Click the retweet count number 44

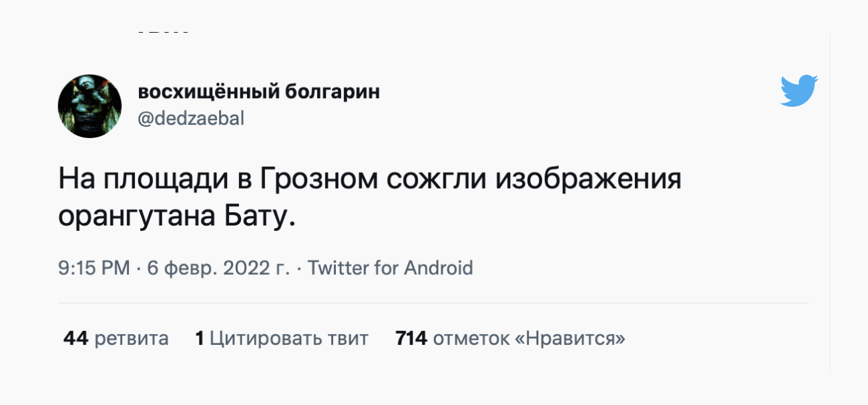76,338
